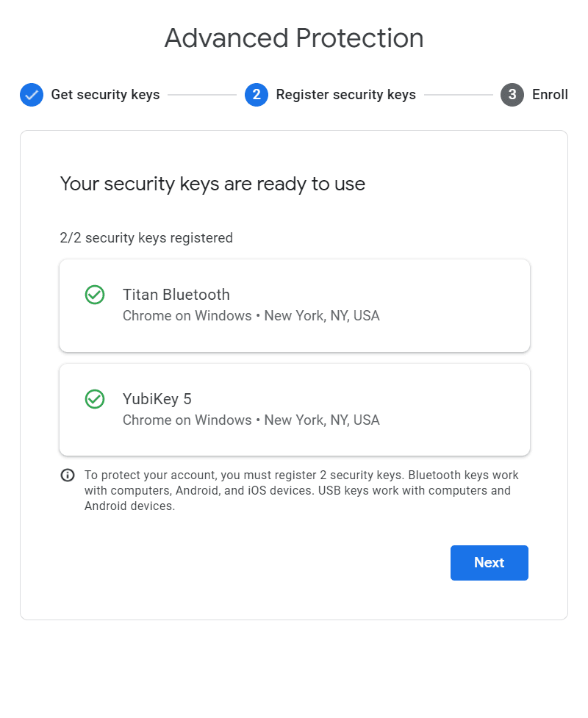Click the info icon below the key list

click(68, 475)
